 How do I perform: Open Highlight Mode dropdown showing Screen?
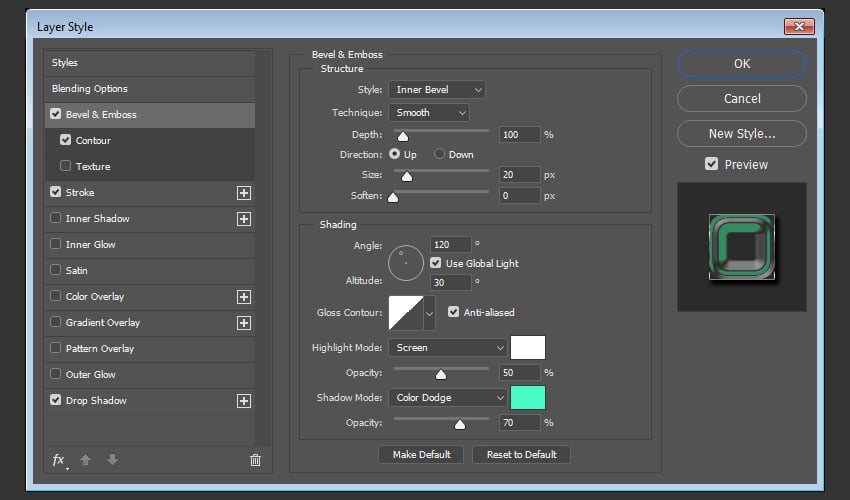448,348
